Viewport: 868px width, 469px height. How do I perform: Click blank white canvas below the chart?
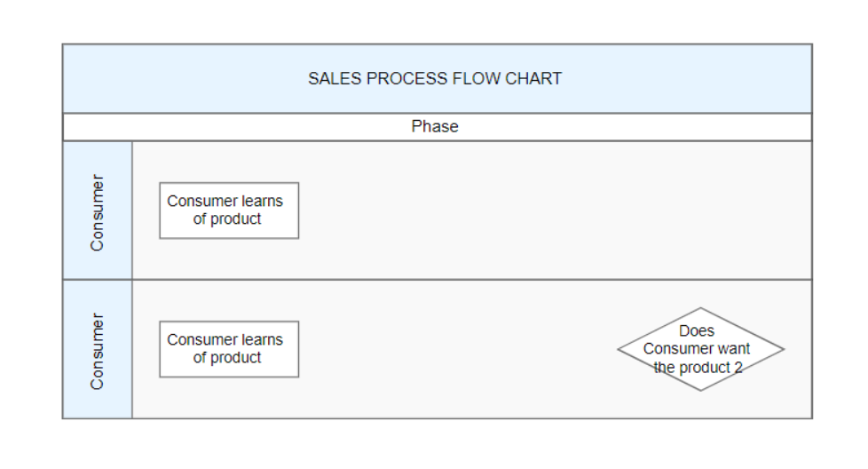coord(435,444)
